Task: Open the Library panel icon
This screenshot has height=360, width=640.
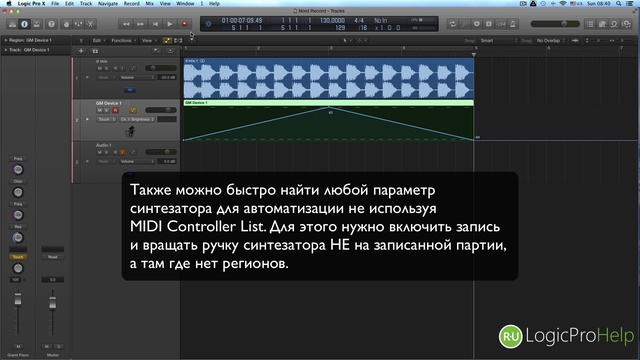Action: tap(13, 24)
